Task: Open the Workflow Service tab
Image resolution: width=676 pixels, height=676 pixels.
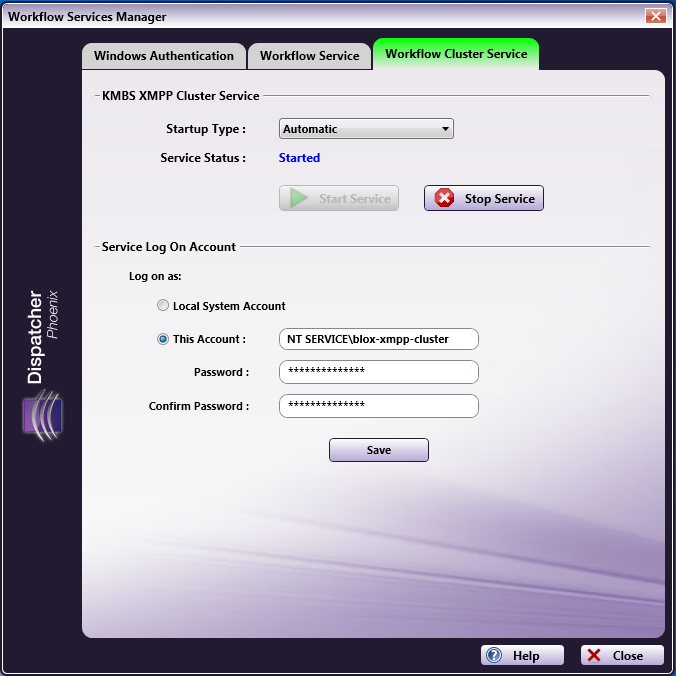Action: (x=310, y=56)
